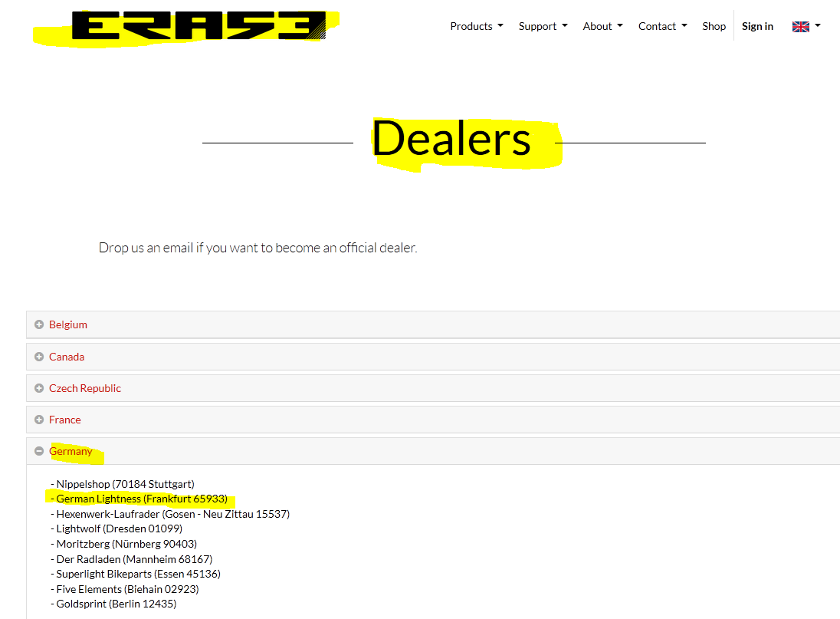The height and width of the screenshot is (619, 840).
Task: Click the plus icon beside Czech Republic
Action: 39,389
